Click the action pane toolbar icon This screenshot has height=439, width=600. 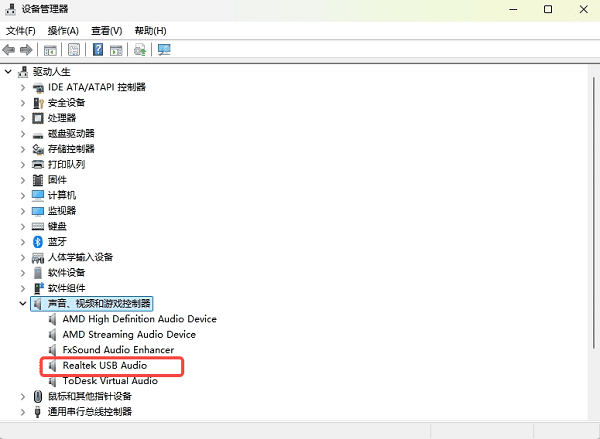click(x=116, y=50)
